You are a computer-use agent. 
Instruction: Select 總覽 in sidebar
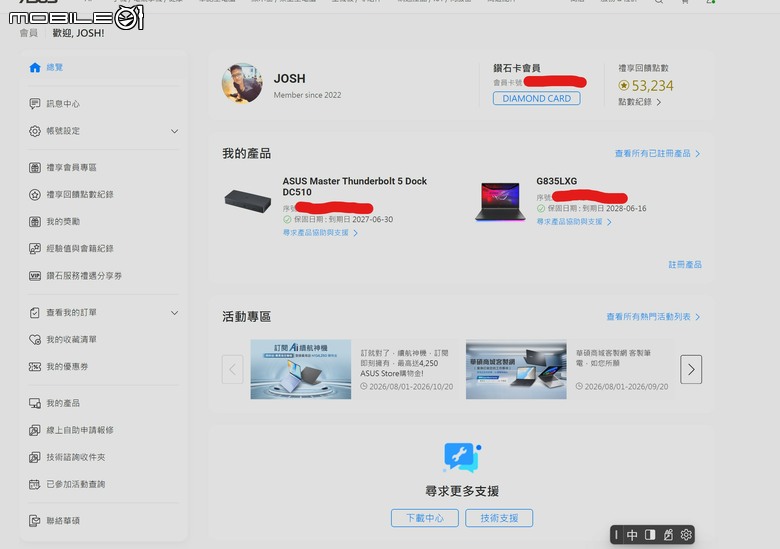55,68
